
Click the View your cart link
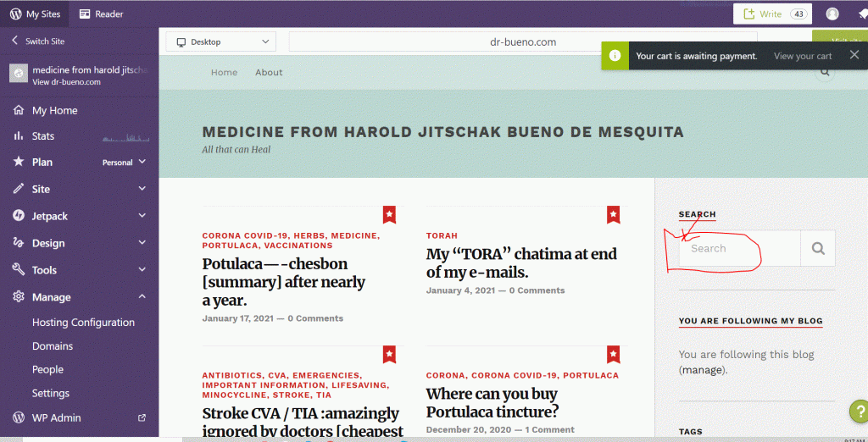click(x=802, y=56)
